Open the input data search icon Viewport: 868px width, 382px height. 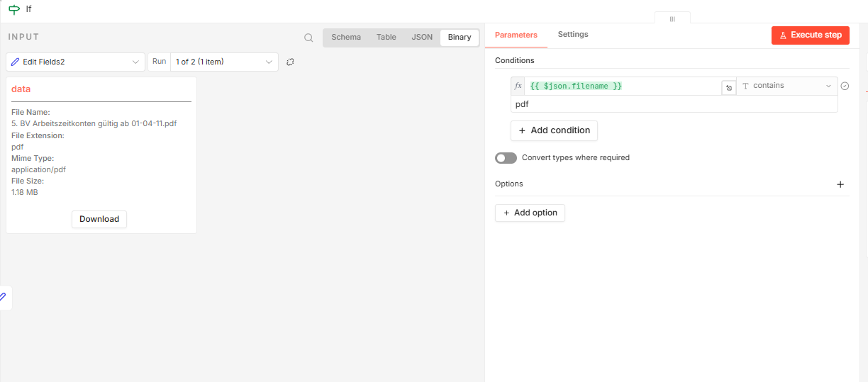point(308,38)
